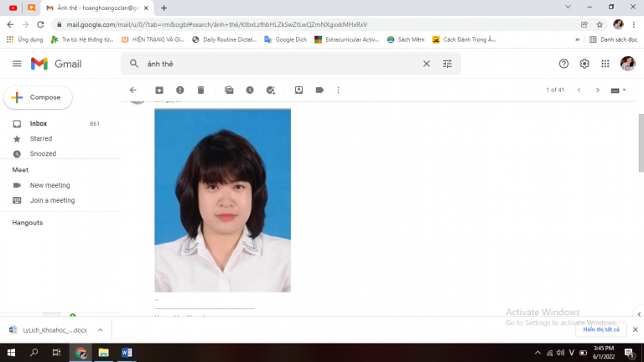Open the Labels icon in toolbar
644x362 pixels.
(x=319, y=90)
